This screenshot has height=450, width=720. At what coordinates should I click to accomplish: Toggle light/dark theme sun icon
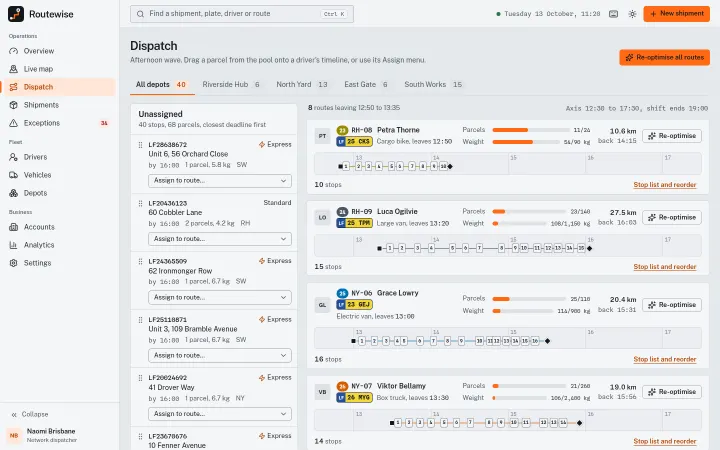click(x=632, y=14)
